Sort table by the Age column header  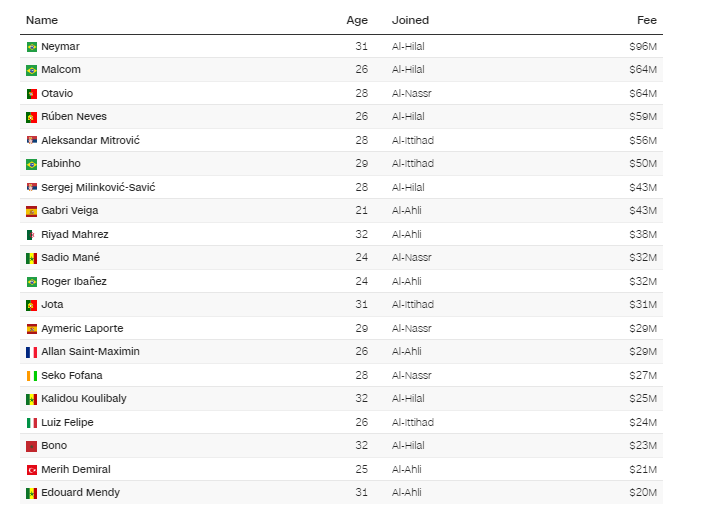pos(357,20)
